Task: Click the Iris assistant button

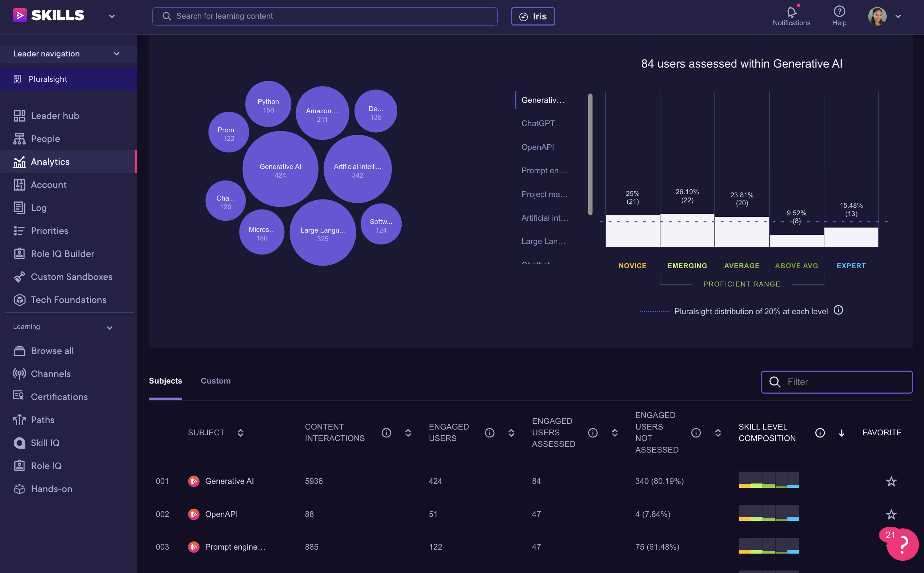Action: point(532,16)
